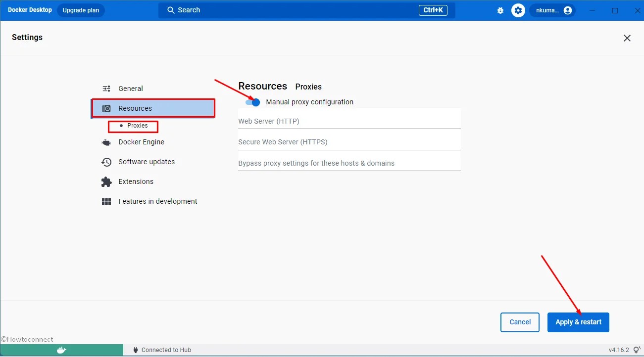Open Settings via the gear icon
The height and width of the screenshot is (357, 644).
click(518, 10)
